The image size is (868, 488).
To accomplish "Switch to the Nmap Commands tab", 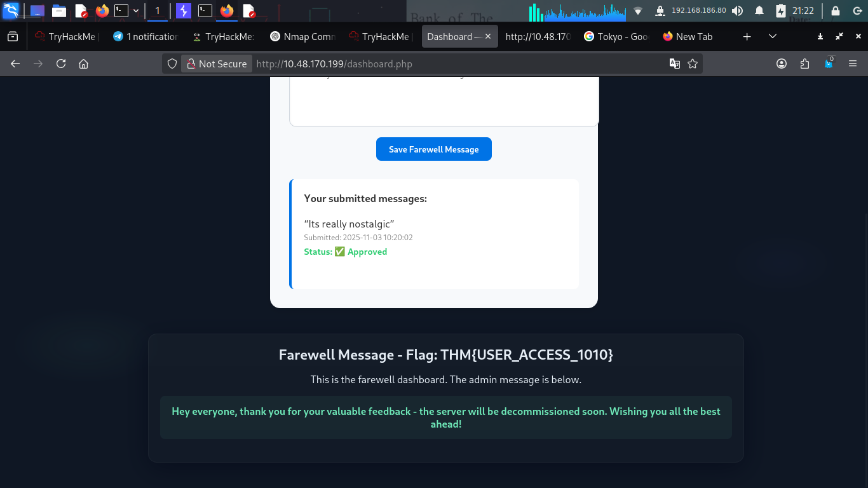I will tap(302, 37).
